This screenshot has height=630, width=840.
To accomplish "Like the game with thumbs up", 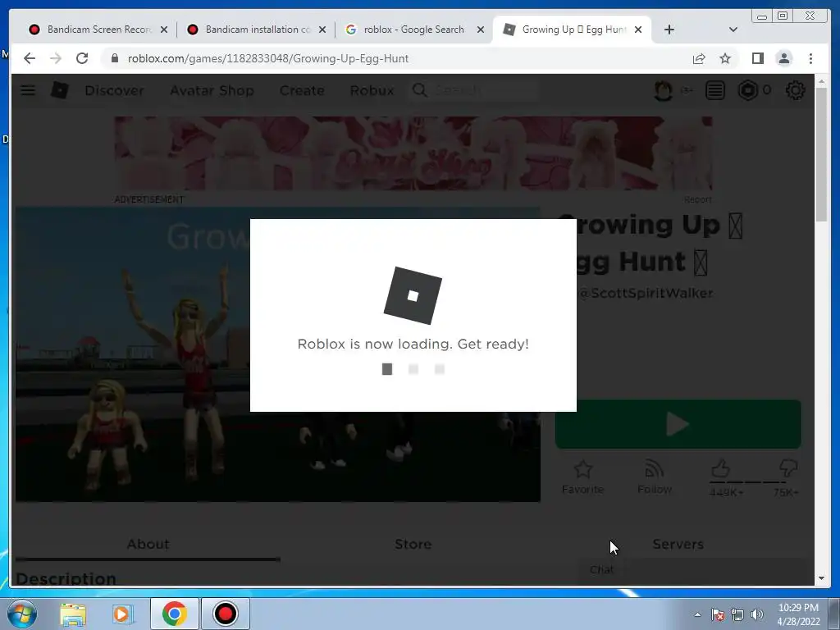I will 721,468.
